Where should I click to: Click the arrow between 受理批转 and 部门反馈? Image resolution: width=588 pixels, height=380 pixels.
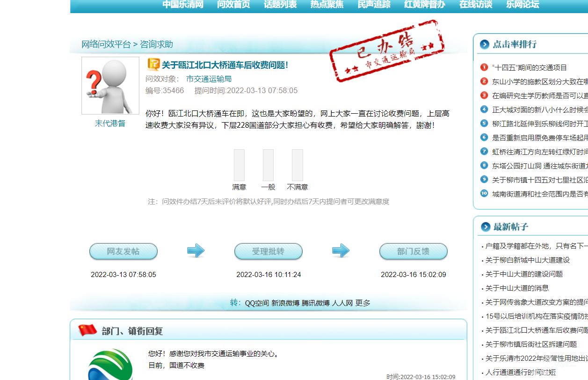click(341, 251)
